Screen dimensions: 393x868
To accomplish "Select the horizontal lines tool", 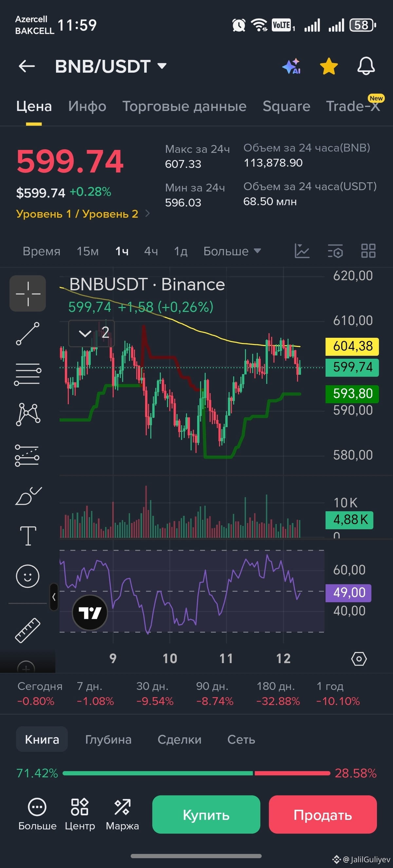I will [28, 374].
